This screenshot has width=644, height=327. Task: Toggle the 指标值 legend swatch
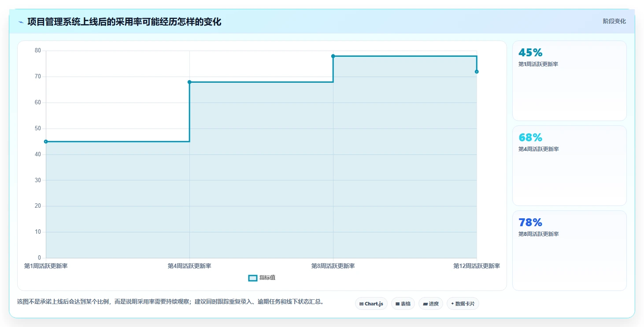point(253,278)
